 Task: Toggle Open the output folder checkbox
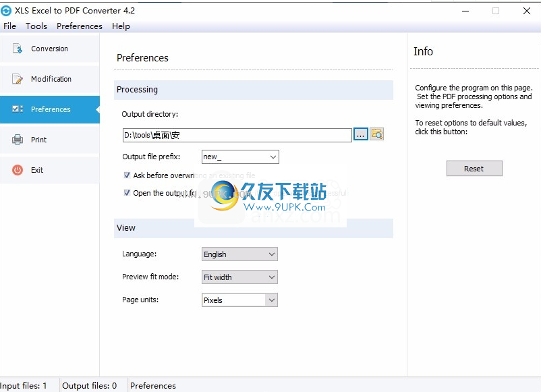click(x=127, y=192)
